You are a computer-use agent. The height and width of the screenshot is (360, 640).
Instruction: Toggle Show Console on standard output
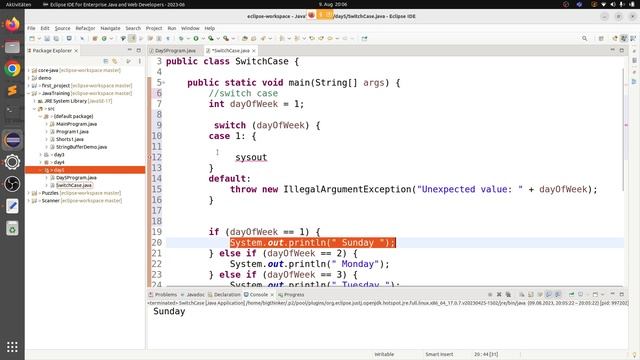click(549, 294)
